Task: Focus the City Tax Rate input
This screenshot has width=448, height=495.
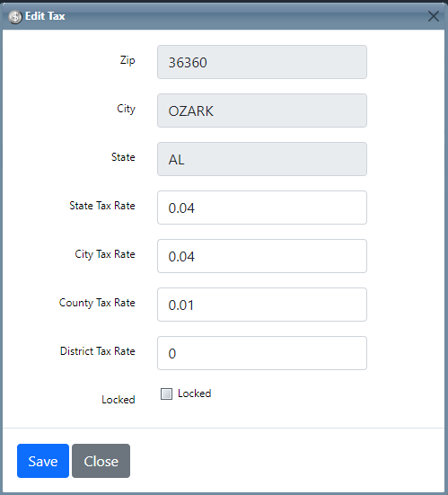Action: (x=262, y=256)
